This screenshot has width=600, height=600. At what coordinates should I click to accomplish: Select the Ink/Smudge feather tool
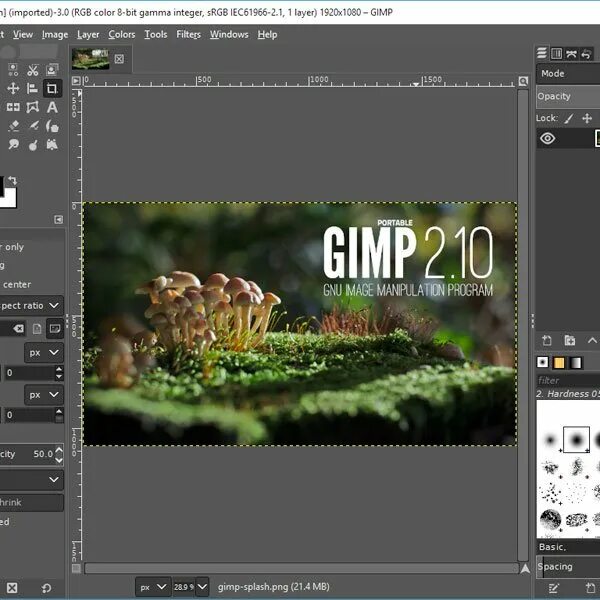click(33, 126)
